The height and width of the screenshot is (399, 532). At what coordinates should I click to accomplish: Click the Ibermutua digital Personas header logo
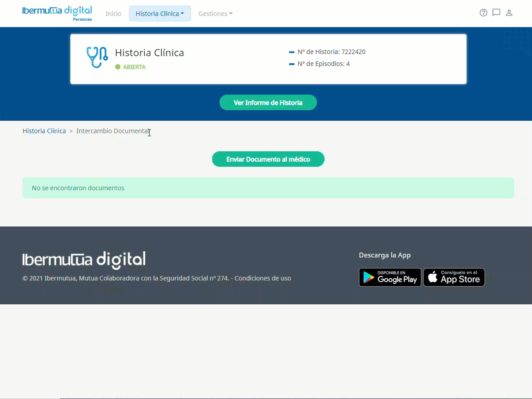pos(57,13)
